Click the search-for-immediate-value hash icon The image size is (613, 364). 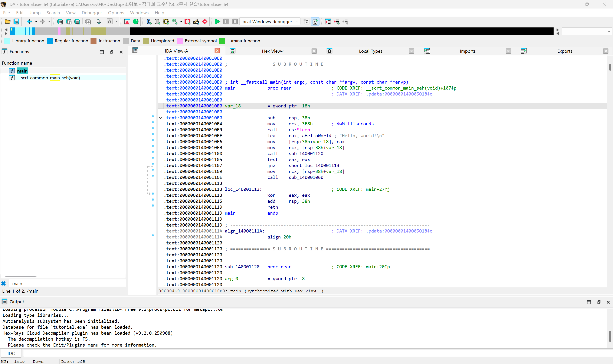[x=60, y=21]
